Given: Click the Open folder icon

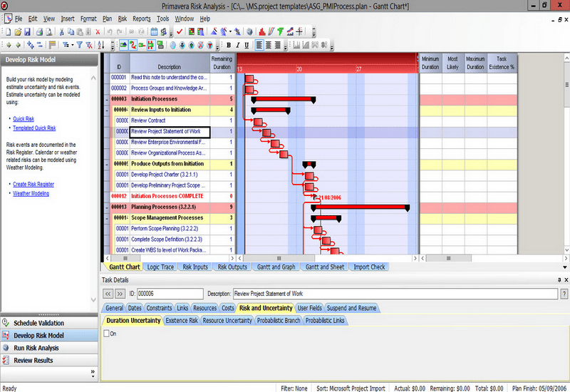Looking at the screenshot, I should pos(18,32).
